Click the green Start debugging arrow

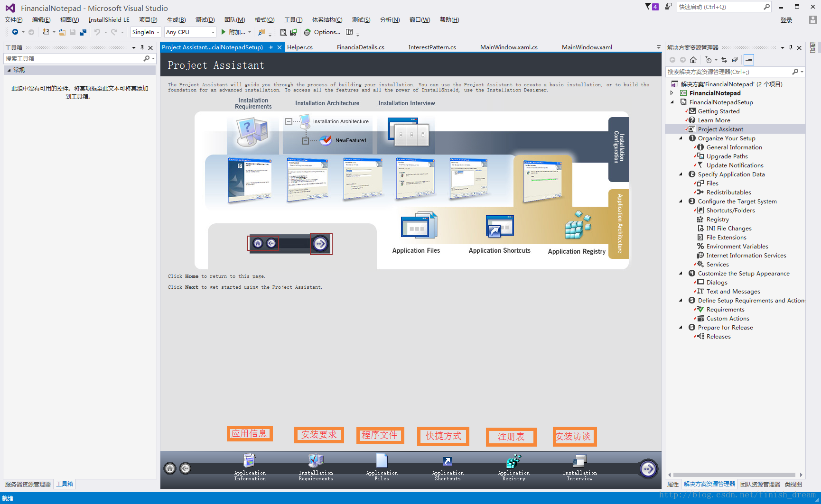[223, 32]
